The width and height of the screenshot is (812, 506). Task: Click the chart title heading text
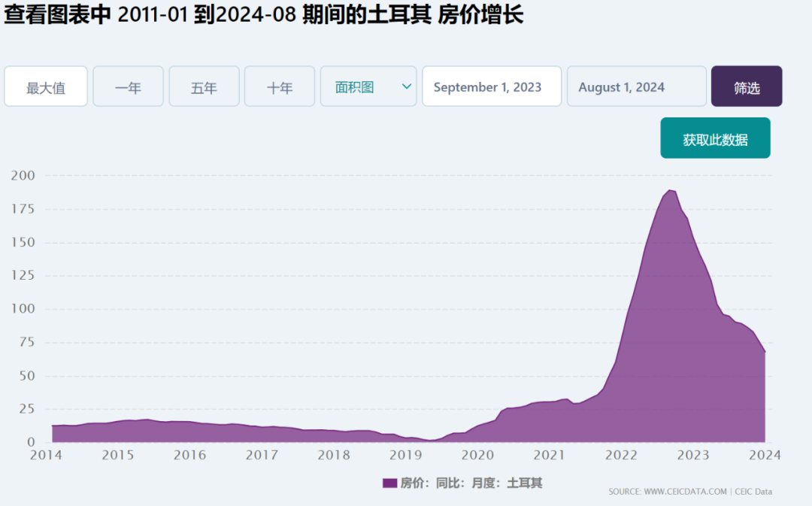pyautogui.click(x=264, y=14)
